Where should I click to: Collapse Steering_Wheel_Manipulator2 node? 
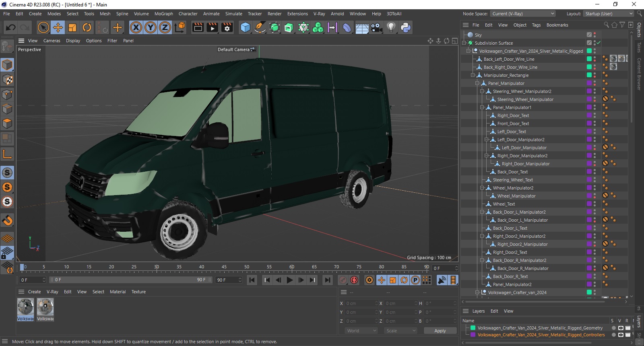click(x=482, y=91)
